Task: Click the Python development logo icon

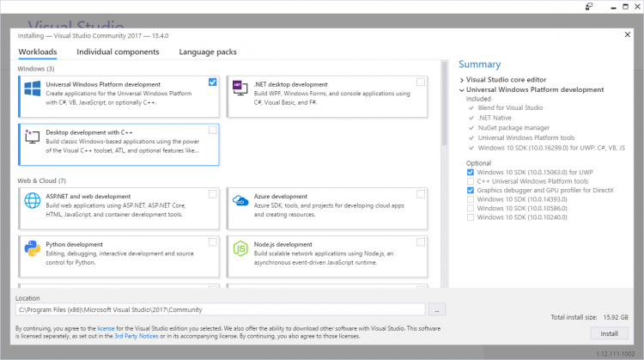Action: [x=33, y=248]
